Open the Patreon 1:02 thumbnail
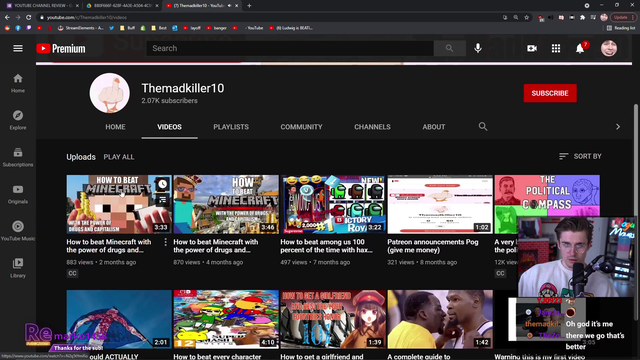This screenshot has height=360, width=640. click(x=440, y=204)
